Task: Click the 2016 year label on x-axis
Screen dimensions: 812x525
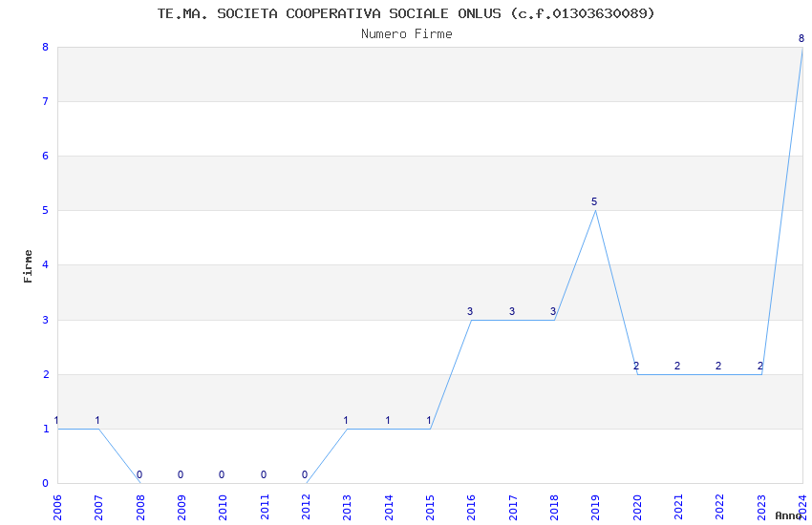Action: tap(471, 507)
